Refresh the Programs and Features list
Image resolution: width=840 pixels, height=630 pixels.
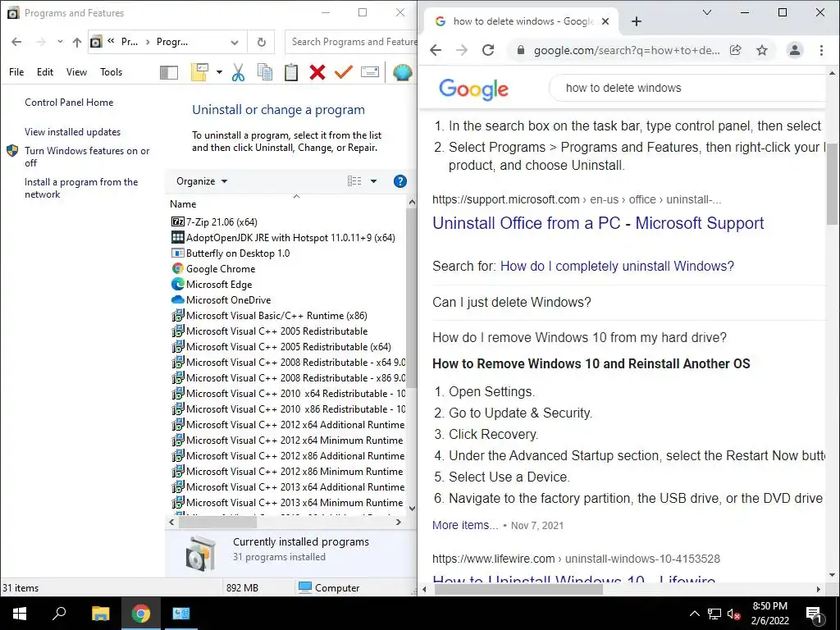click(262, 42)
